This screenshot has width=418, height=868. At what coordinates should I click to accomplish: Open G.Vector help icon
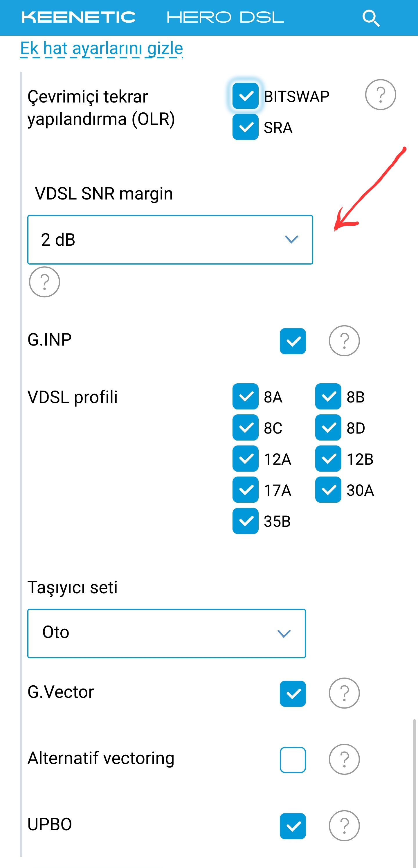(x=344, y=693)
